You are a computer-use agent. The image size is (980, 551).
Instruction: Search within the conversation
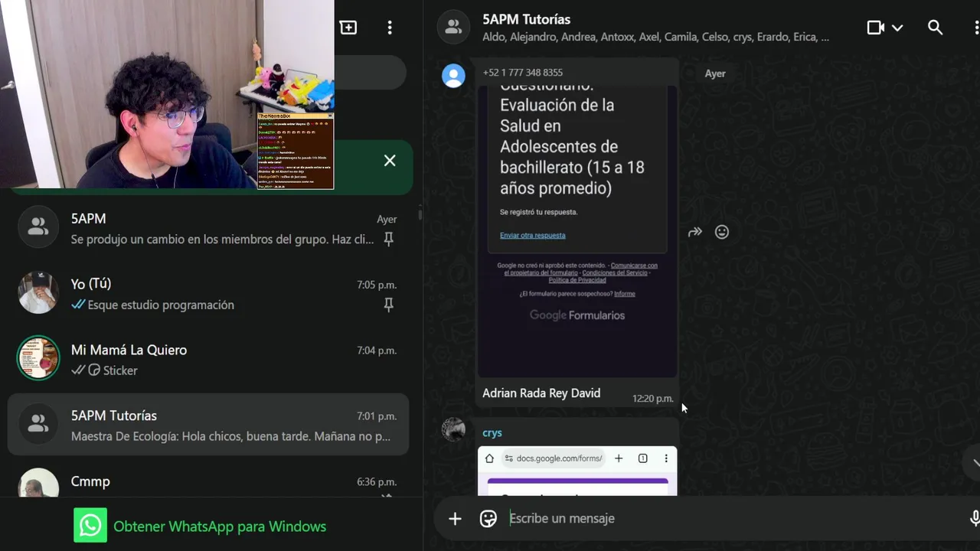click(935, 28)
